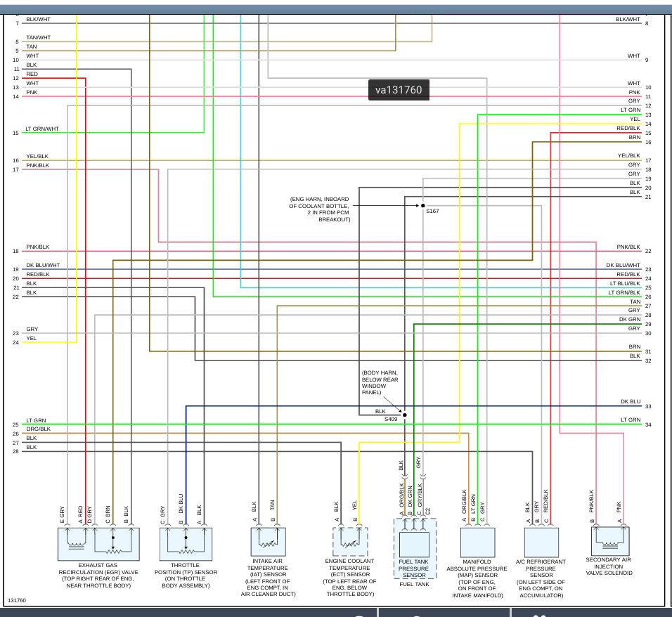Select the 'LT BLU/BLK' wire label
672x617 pixels.
[625, 283]
